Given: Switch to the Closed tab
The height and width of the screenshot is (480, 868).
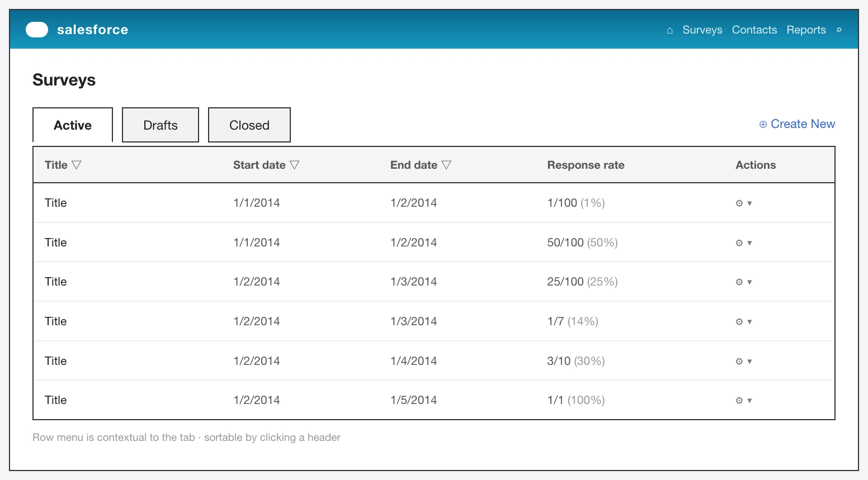Looking at the screenshot, I should (x=249, y=125).
